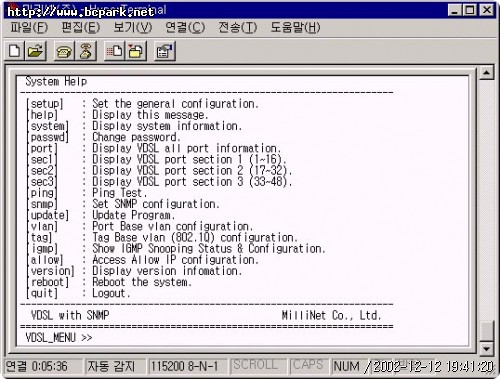
Task: Click the [sec1] command line
Action: click(156, 160)
